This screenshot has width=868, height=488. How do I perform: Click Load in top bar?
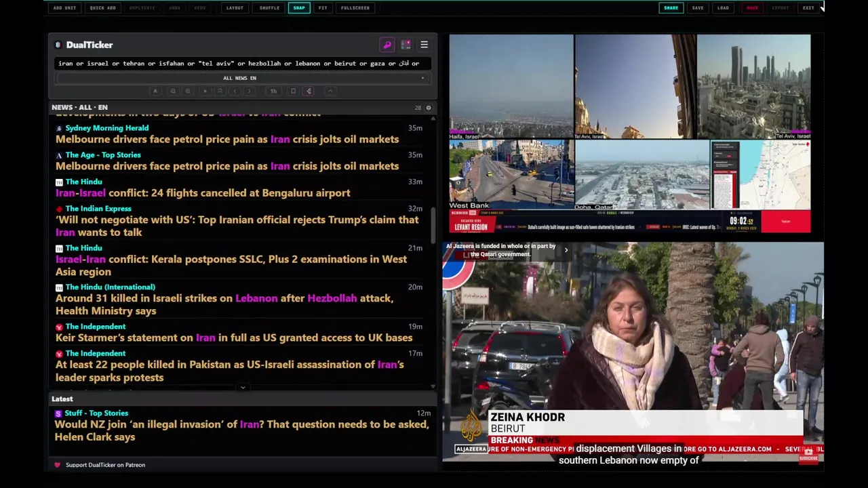click(x=724, y=8)
